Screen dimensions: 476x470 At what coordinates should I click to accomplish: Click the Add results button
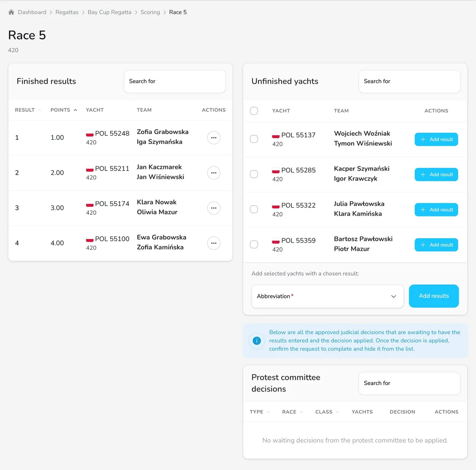pyautogui.click(x=434, y=296)
